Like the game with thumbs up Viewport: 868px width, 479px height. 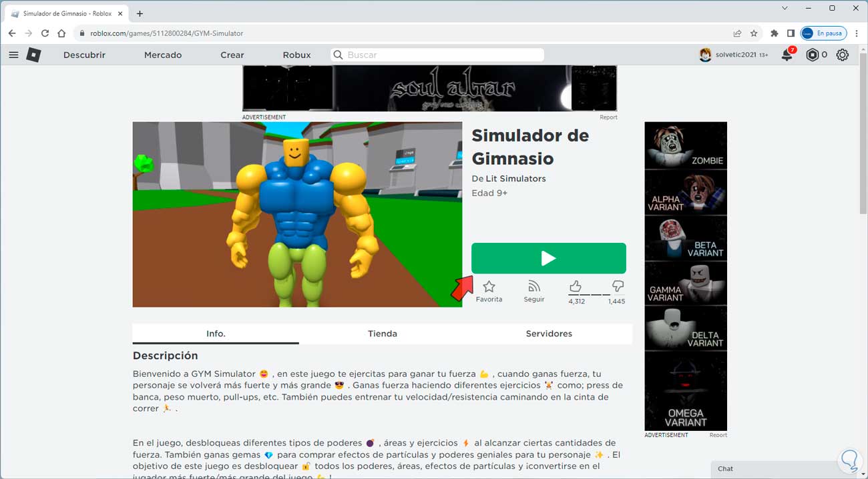click(x=575, y=286)
